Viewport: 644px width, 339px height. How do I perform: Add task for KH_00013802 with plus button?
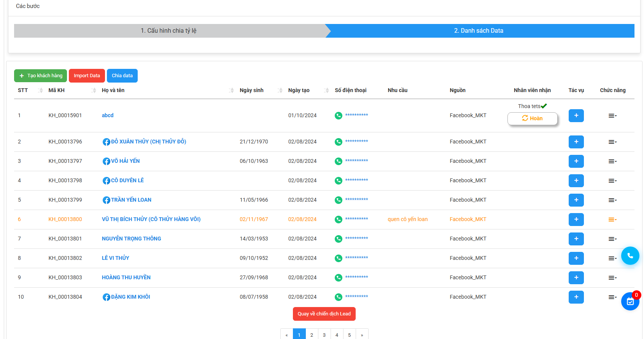tap(576, 258)
